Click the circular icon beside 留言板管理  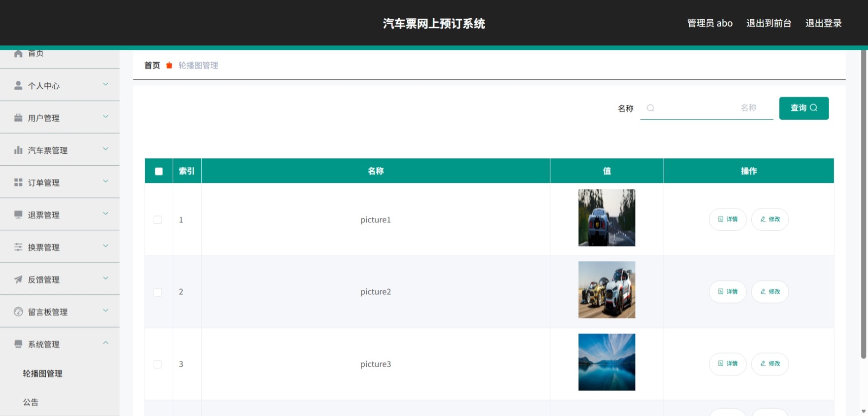(18, 312)
